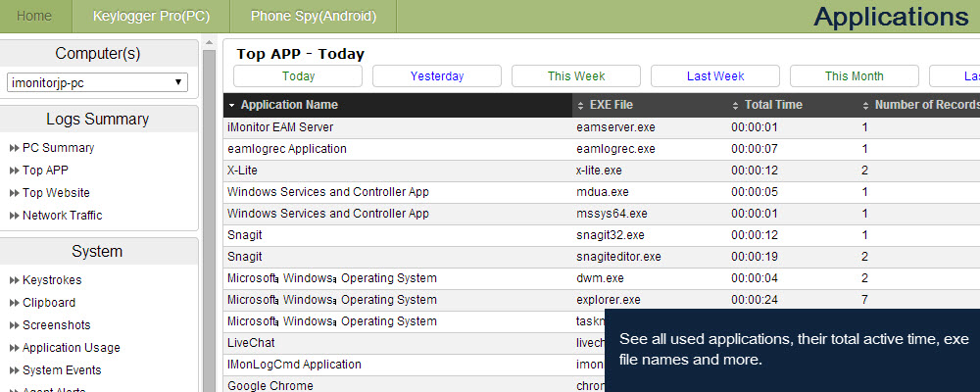
Task: Select the X-Lite application row
Action: click(602, 171)
